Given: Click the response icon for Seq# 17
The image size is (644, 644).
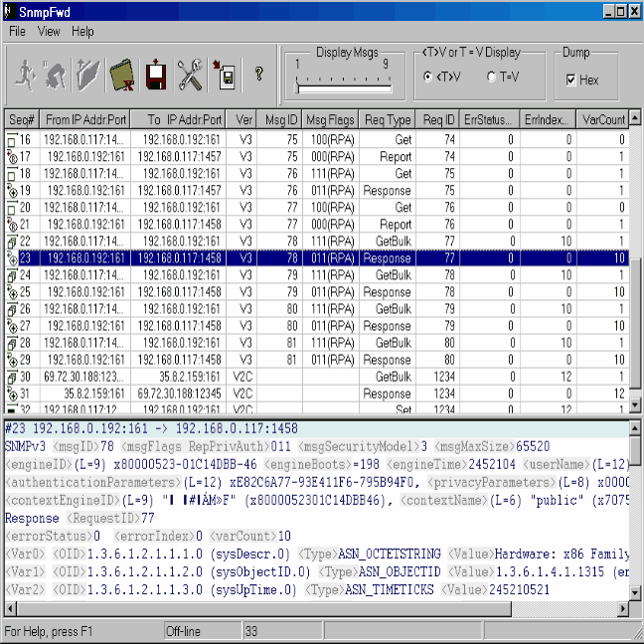Looking at the screenshot, I should pyautogui.click(x=12, y=157).
